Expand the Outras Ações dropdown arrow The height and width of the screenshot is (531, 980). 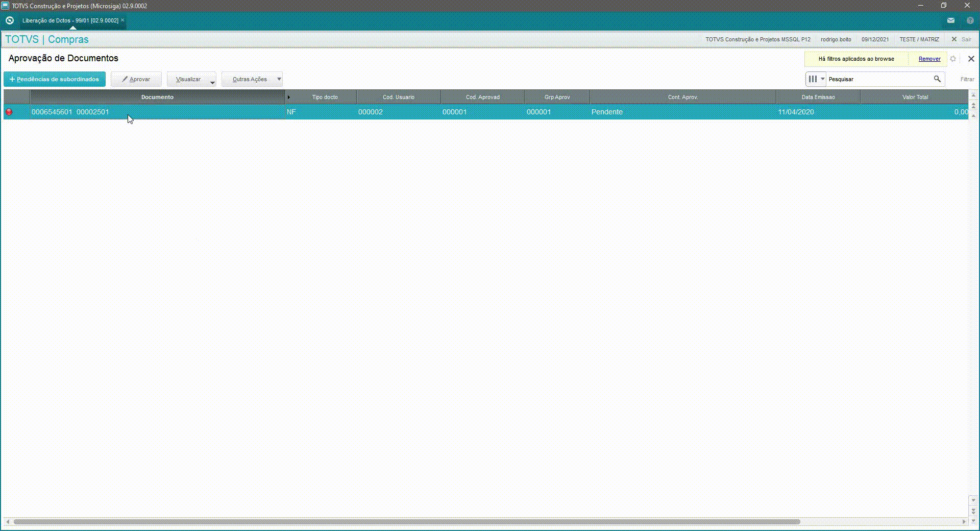279,79
